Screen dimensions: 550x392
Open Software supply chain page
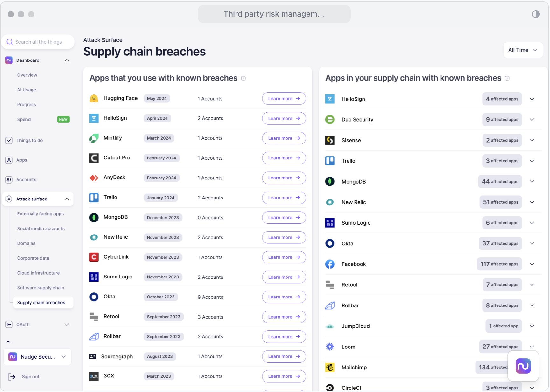40,288
